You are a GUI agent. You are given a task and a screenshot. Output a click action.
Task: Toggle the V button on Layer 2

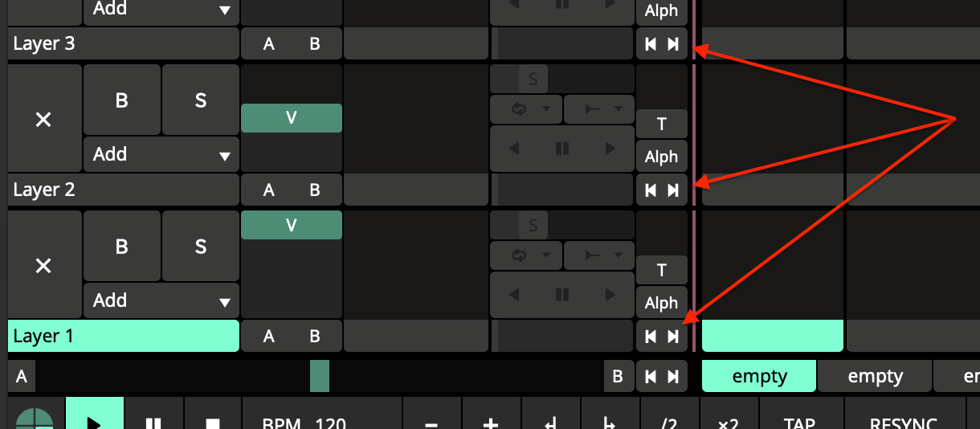[292, 118]
